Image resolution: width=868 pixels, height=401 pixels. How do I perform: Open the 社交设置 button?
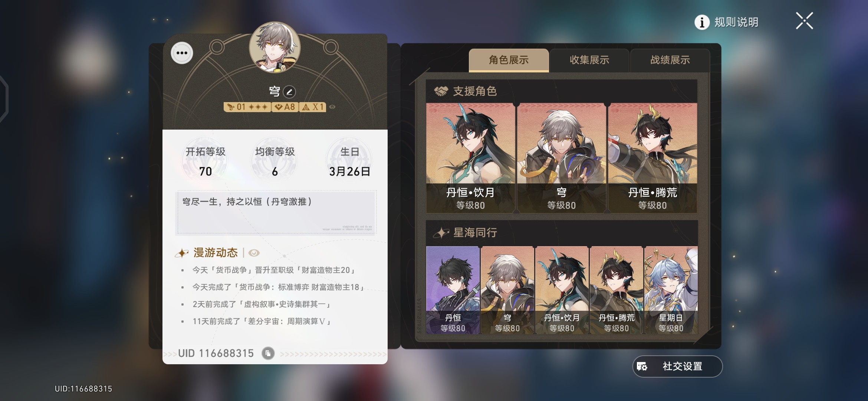(677, 366)
